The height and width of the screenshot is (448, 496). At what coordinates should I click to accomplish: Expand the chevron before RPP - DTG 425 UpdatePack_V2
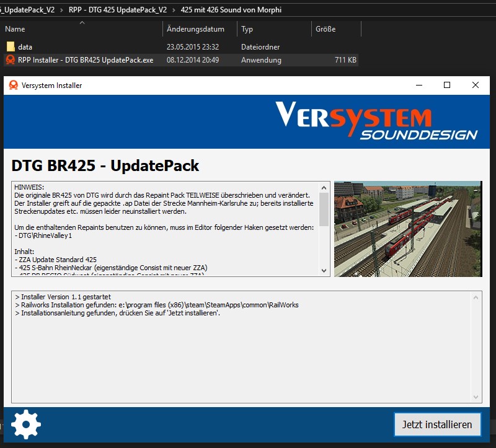[61, 10]
